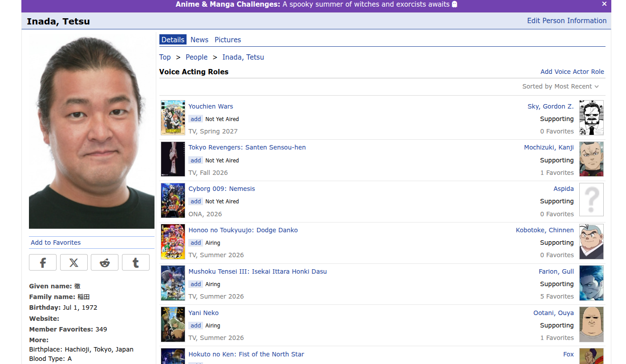Open Aspida placeholder character image
This screenshot has width=626, height=364.
pos(591,200)
